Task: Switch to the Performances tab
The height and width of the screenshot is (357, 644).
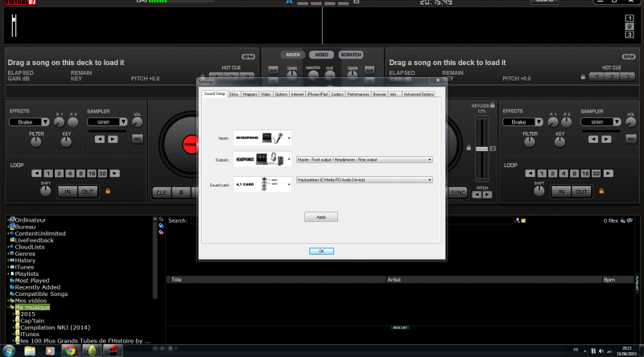Action: (358, 94)
